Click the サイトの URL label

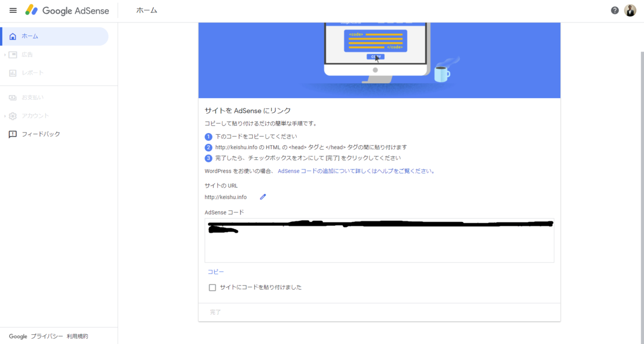click(221, 186)
